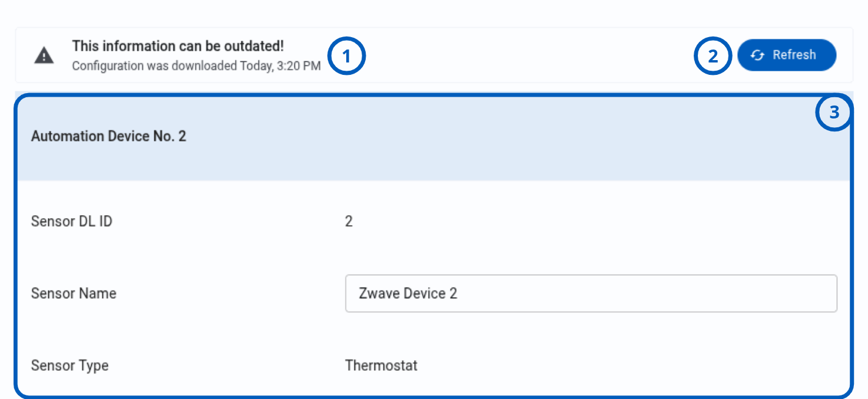Click the 'Configuration was downloaded' timestamp text
Screen dimensions: 868x399
(x=196, y=65)
